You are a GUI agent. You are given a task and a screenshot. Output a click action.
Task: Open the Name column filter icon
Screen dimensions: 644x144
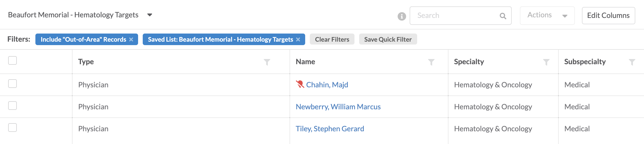[x=431, y=62]
